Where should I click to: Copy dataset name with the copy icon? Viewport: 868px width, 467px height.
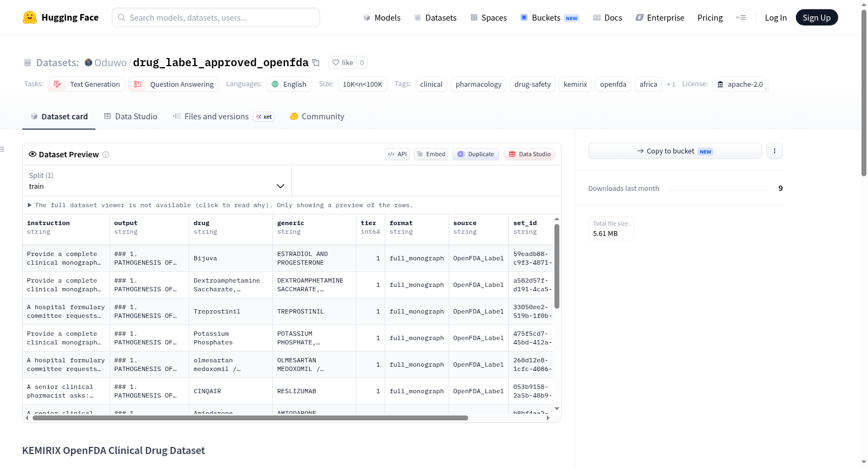click(x=316, y=62)
